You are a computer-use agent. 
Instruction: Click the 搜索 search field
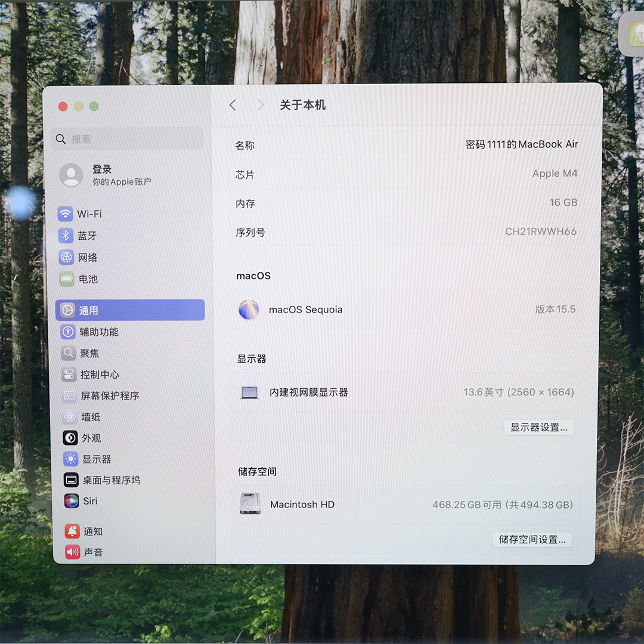(x=128, y=139)
